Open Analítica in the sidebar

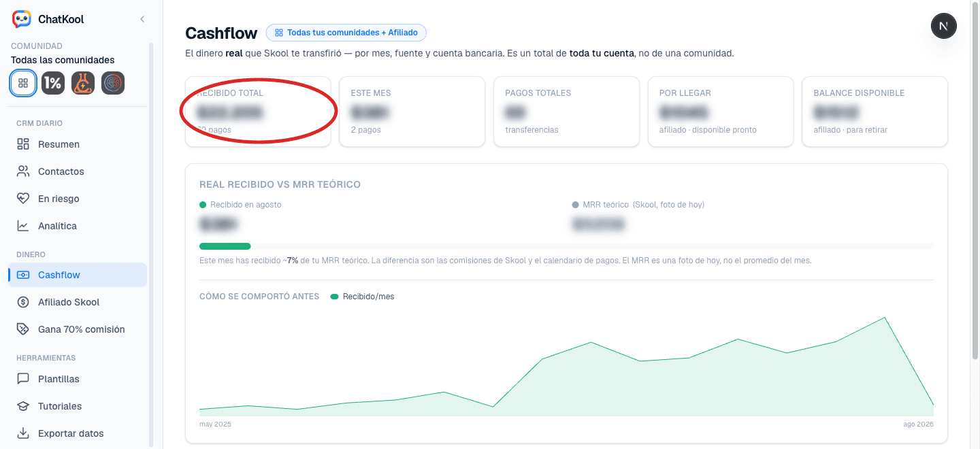pos(78,226)
